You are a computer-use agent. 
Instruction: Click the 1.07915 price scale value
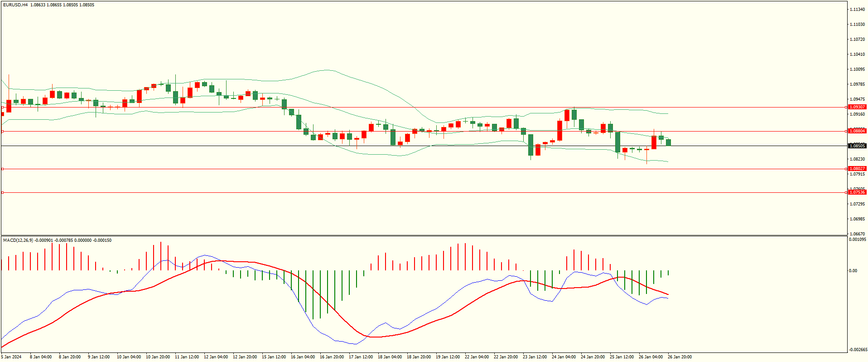[x=857, y=174]
